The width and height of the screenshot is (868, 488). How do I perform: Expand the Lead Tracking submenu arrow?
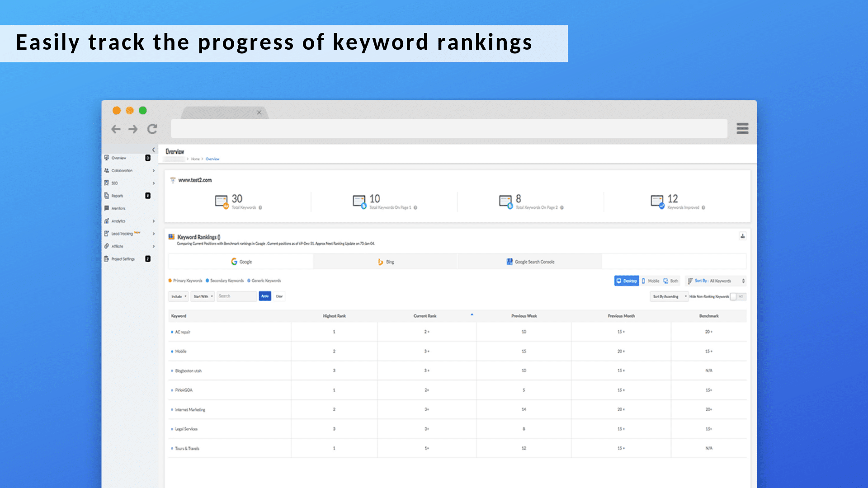click(154, 234)
